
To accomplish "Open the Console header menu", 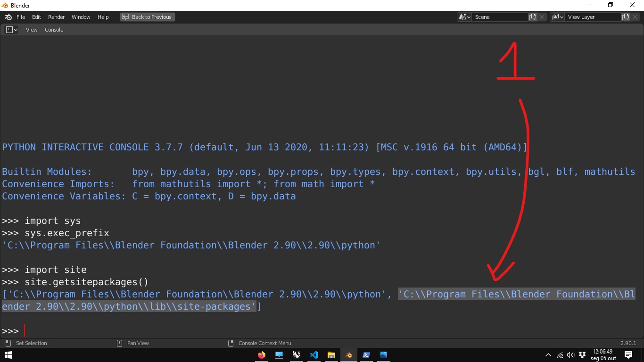I will click(x=54, y=30).
